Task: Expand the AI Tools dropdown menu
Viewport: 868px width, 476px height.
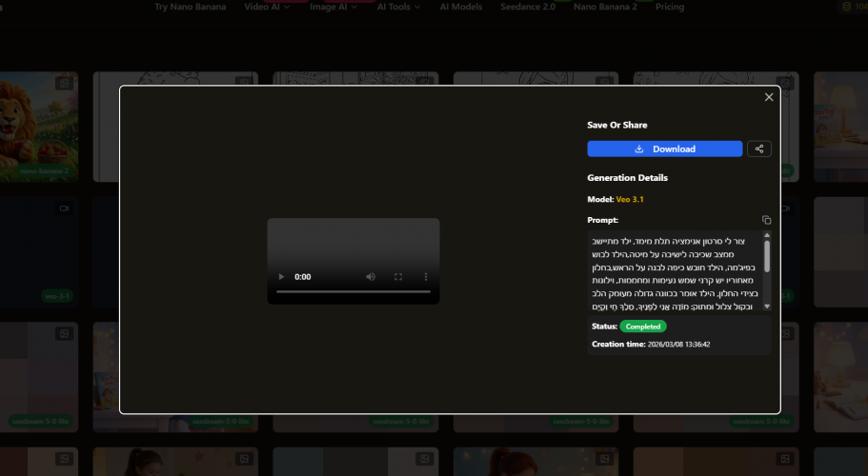Action: (x=398, y=7)
